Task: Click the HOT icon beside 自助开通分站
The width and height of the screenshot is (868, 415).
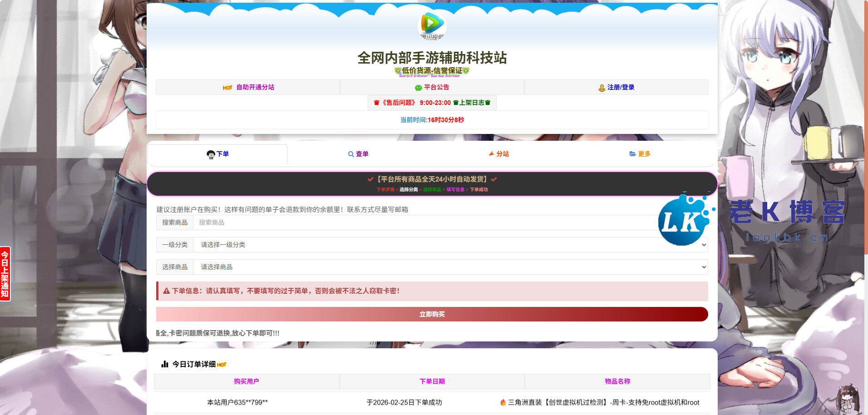Action: [x=227, y=87]
